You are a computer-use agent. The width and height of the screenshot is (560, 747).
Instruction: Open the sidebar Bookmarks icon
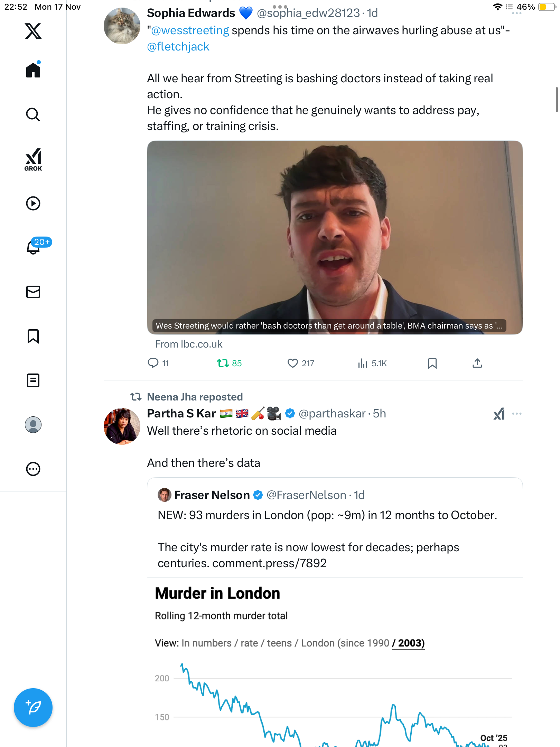(33, 336)
